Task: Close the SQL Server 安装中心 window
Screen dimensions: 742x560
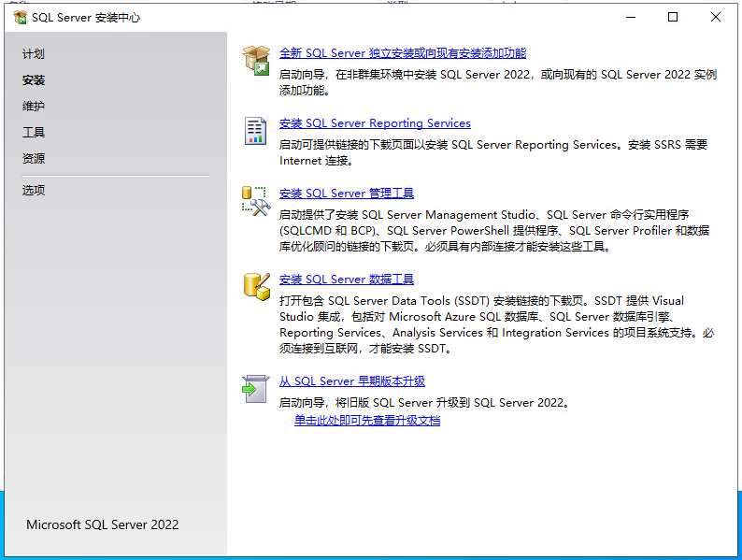Action: point(716,18)
